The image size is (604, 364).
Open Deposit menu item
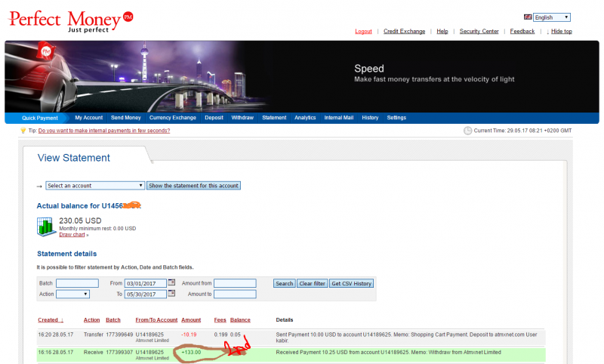point(214,118)
